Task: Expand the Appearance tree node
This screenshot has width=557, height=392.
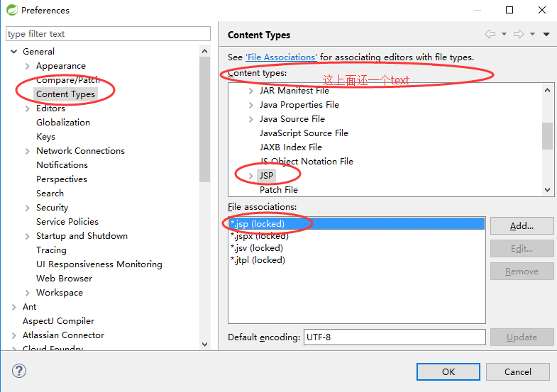Action: 28,66
